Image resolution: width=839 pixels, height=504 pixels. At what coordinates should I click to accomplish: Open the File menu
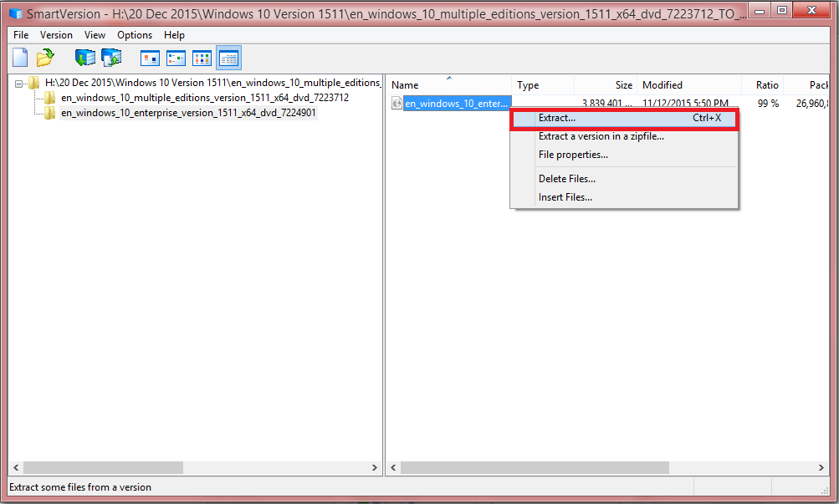21,35
